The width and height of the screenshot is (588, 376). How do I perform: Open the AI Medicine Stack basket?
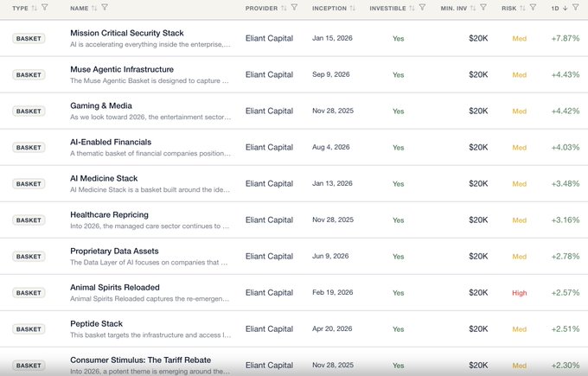pos(104,178)
